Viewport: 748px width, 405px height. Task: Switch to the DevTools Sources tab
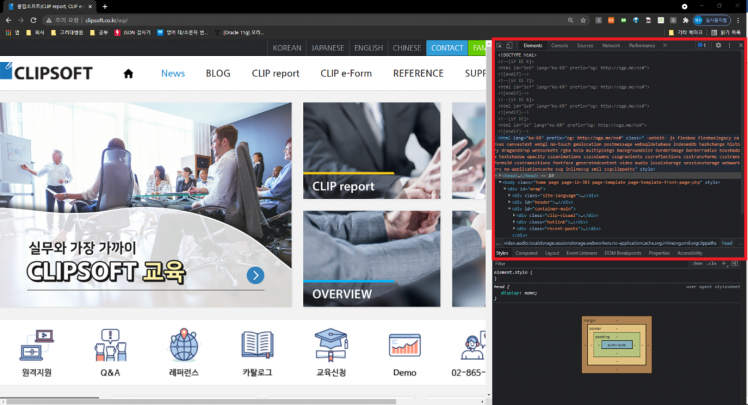[x=585, y=45]
